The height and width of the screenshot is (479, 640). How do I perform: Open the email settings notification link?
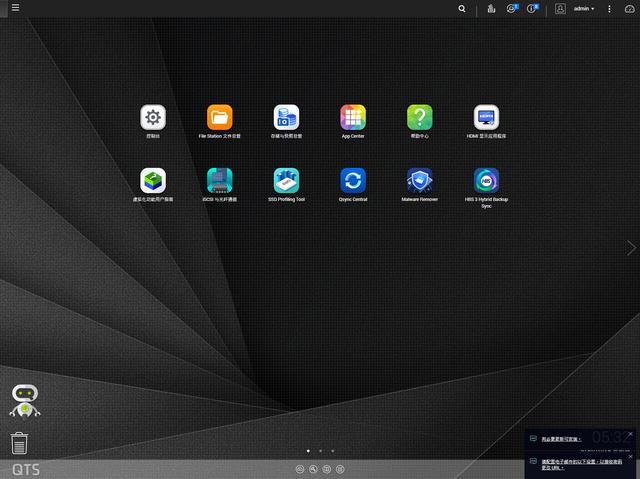pyautogui.click(x=582, y=464)
